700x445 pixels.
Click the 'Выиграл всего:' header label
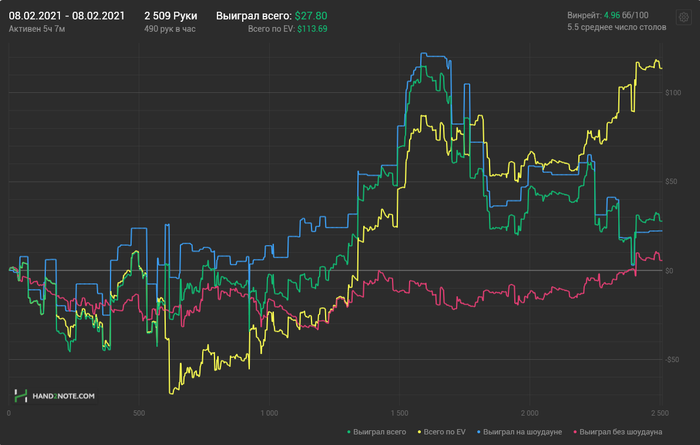(x=254, y=16)
